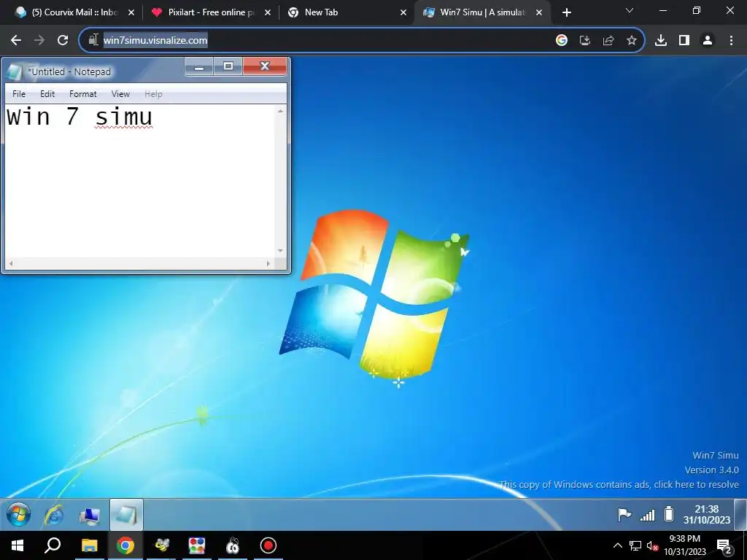Click Notepad's scroll-up arrow
Image resolution: width=747 pixels, height=560 pixels.
click(x=281, y=111)
